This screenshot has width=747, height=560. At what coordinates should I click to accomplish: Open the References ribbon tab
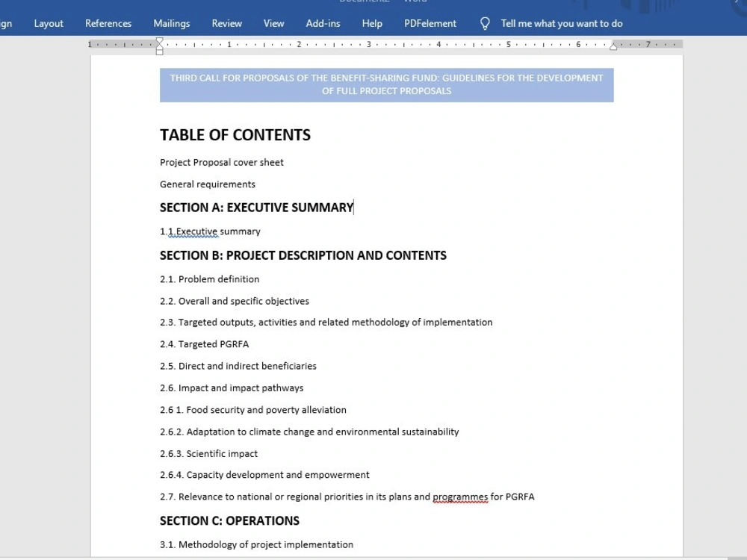(x=108, y=23)
